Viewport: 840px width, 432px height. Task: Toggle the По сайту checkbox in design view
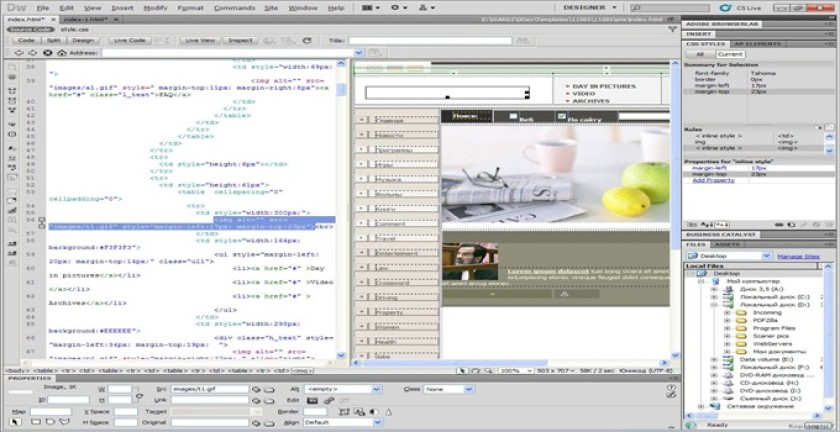[561, 116]
